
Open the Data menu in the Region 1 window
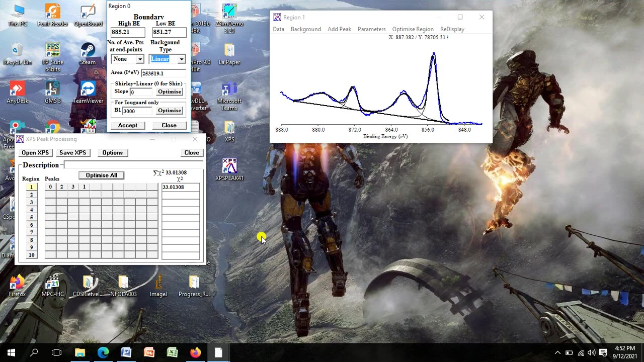[x=278, y=29]
